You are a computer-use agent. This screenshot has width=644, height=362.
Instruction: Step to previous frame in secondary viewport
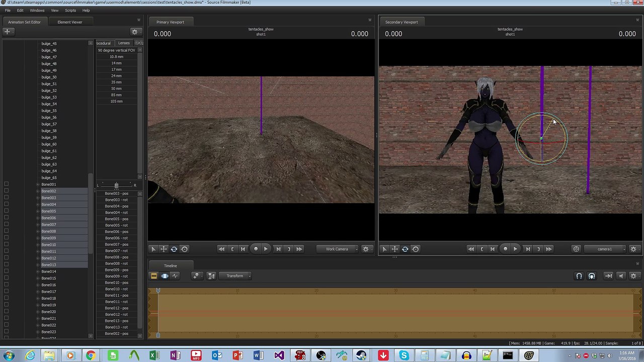(x=493, y=249)
